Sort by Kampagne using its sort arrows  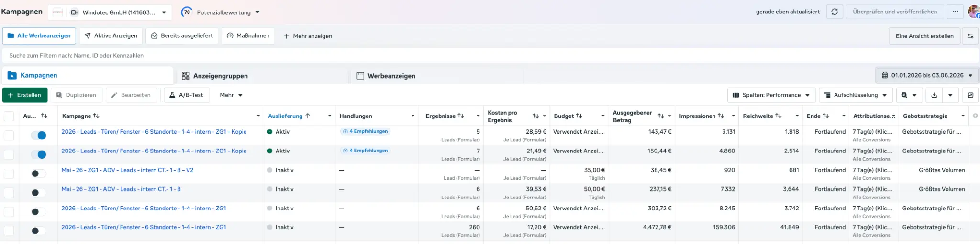[96, 116]
